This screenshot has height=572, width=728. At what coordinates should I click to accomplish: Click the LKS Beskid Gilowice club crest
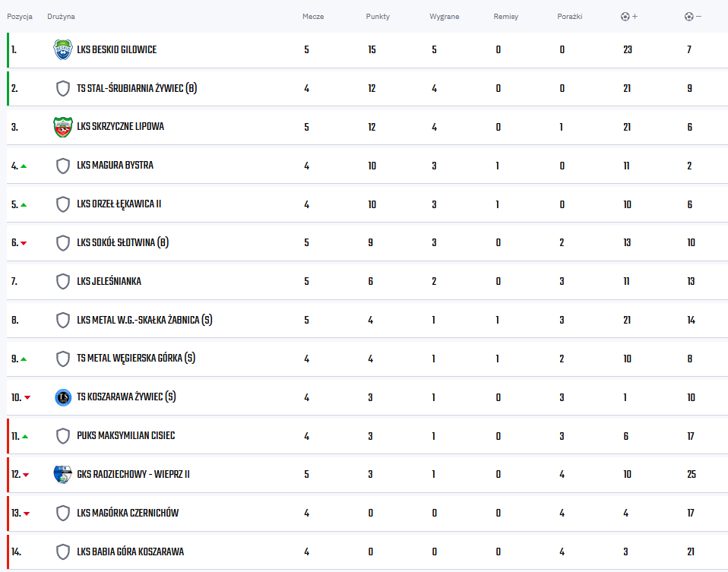tap(62, 49)
